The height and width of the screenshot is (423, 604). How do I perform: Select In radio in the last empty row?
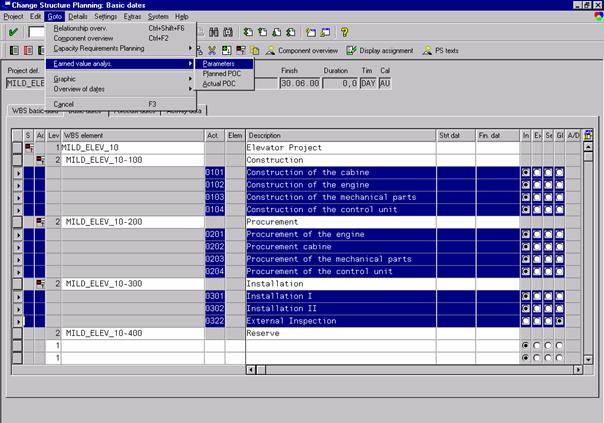click(x=525, y=358)
